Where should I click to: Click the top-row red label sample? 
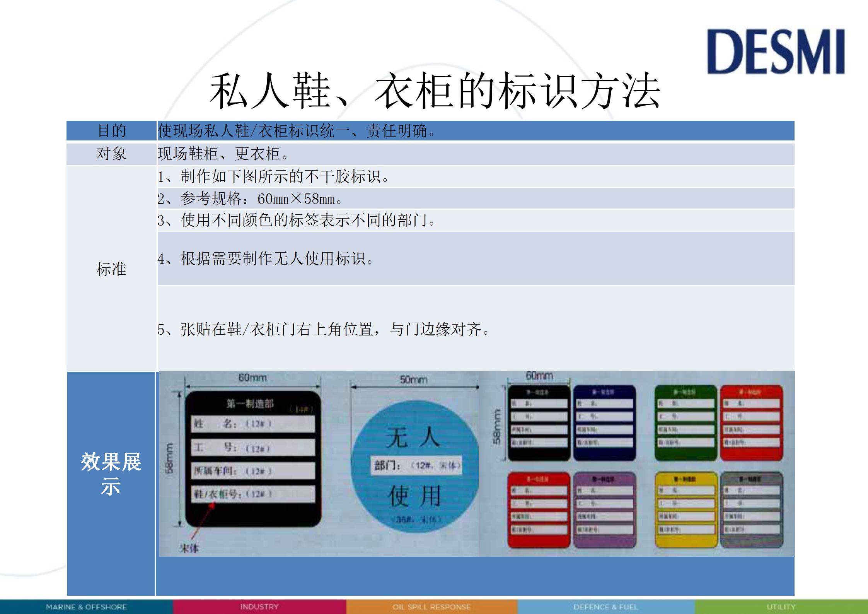pos(751,423)
